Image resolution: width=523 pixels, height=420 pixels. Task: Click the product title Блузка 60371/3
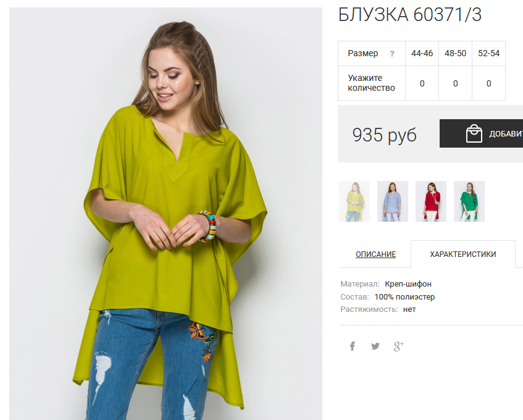click(x=410, y=15)
